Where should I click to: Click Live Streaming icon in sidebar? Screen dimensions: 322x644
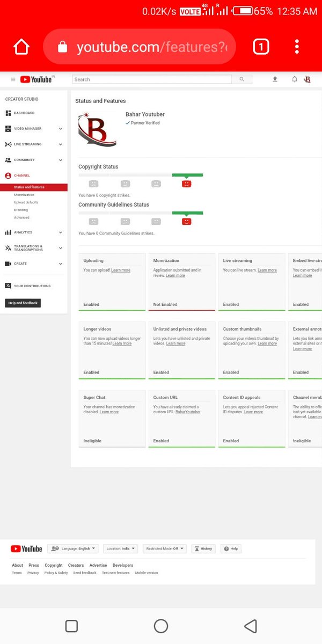click(8, 144)
